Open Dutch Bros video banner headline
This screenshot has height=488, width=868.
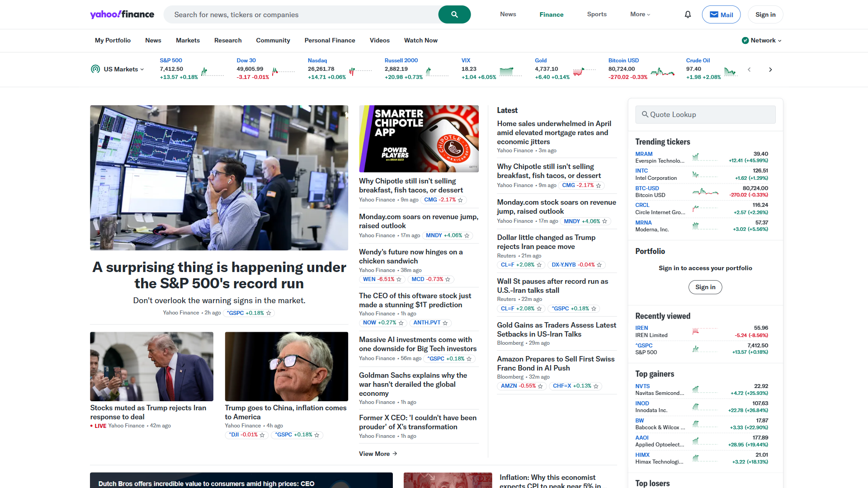point(206,484)
